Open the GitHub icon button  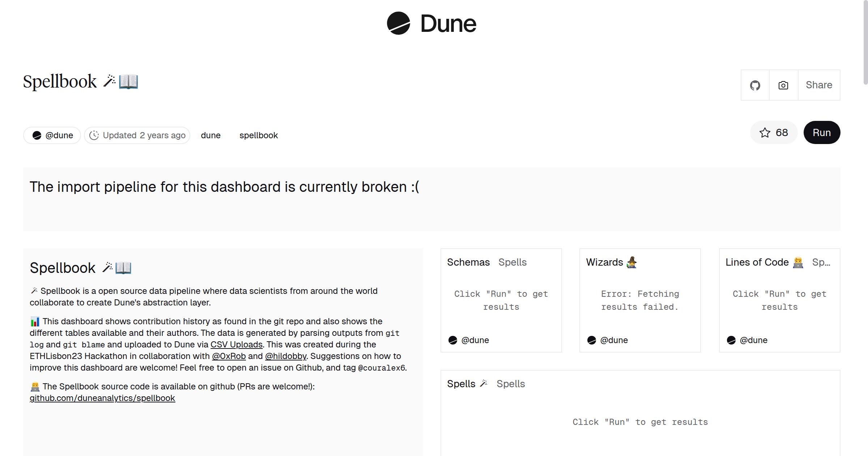[755, 85]
